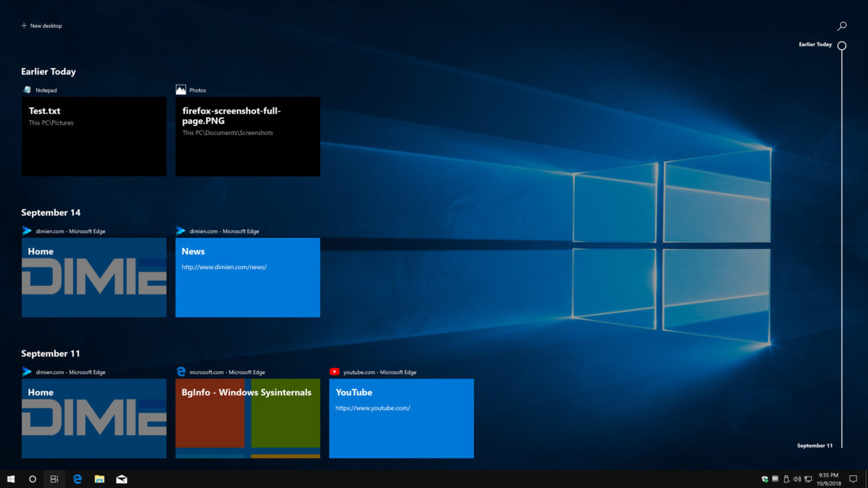This screenshot has width=868, height=488.
Task: Open the Timeline search with the magnifier icon
Action: [842, 26]
